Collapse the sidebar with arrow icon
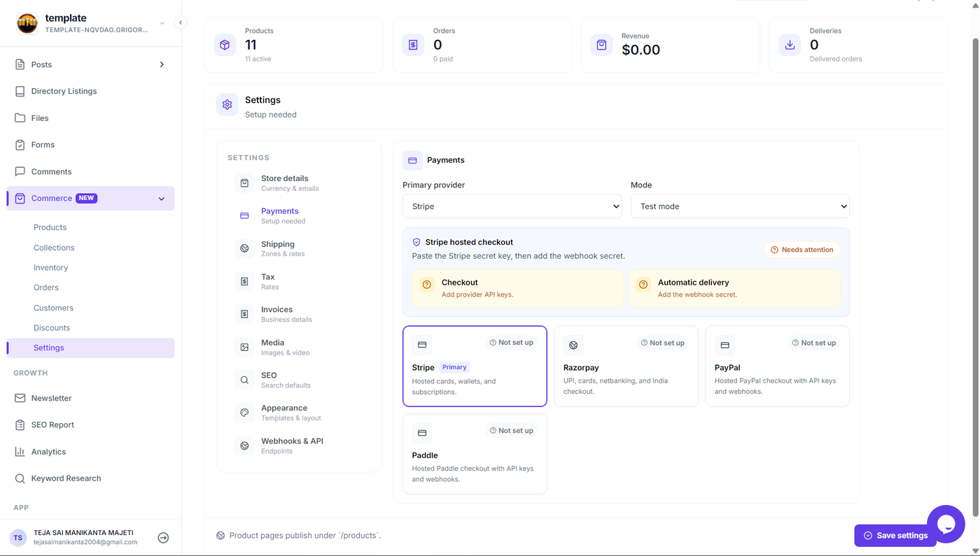 180,22
